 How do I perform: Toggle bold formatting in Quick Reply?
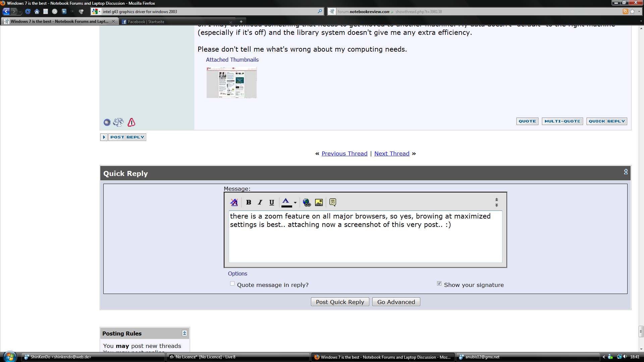tap(249, 202)
